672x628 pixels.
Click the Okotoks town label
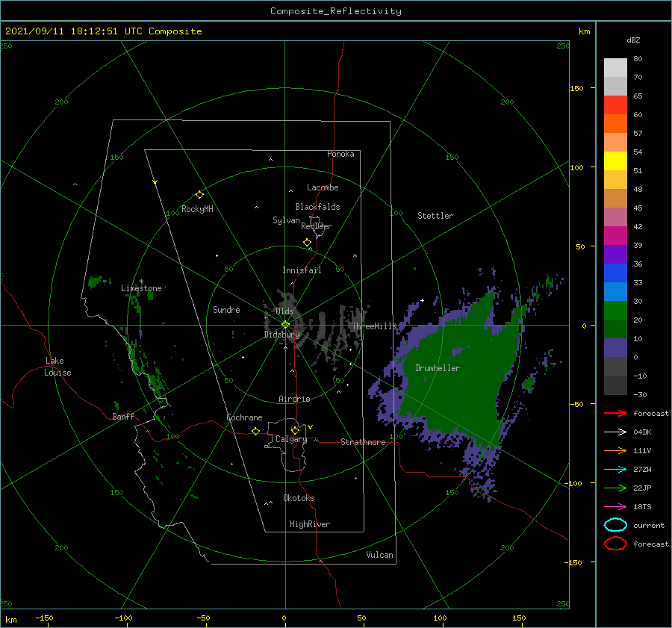click(299, 498)
